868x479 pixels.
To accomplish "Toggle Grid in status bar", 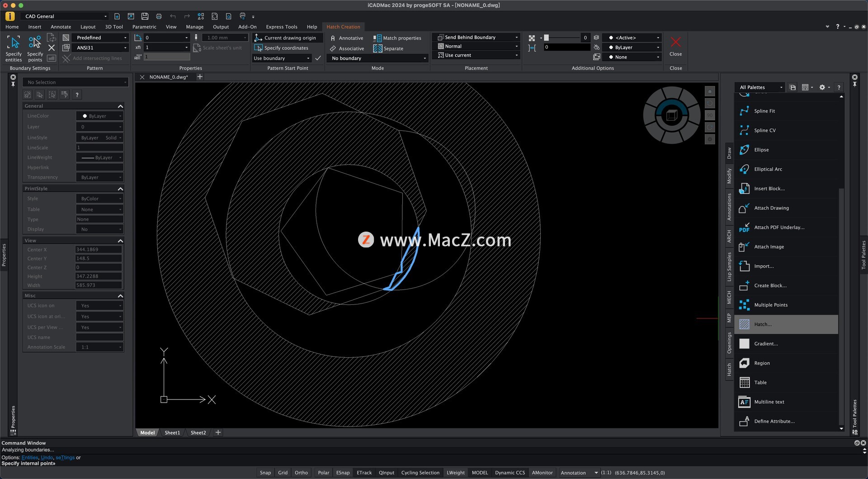I will (283, 473).
